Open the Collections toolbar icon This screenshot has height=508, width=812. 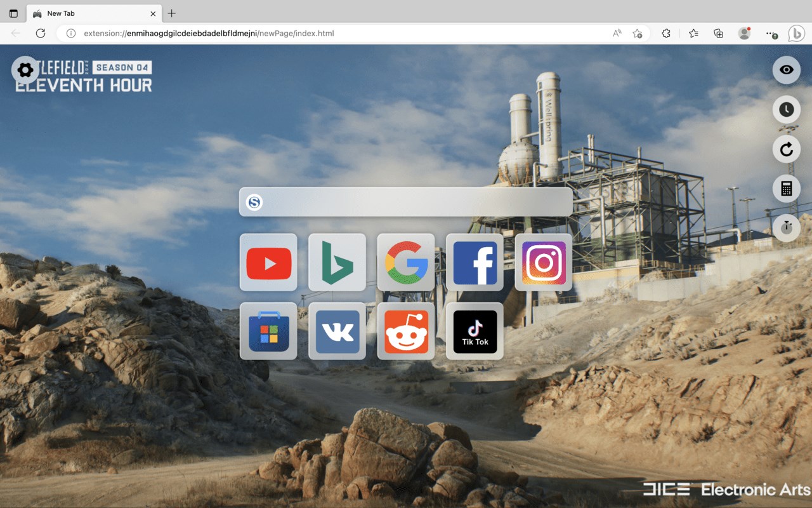[718, 34]
